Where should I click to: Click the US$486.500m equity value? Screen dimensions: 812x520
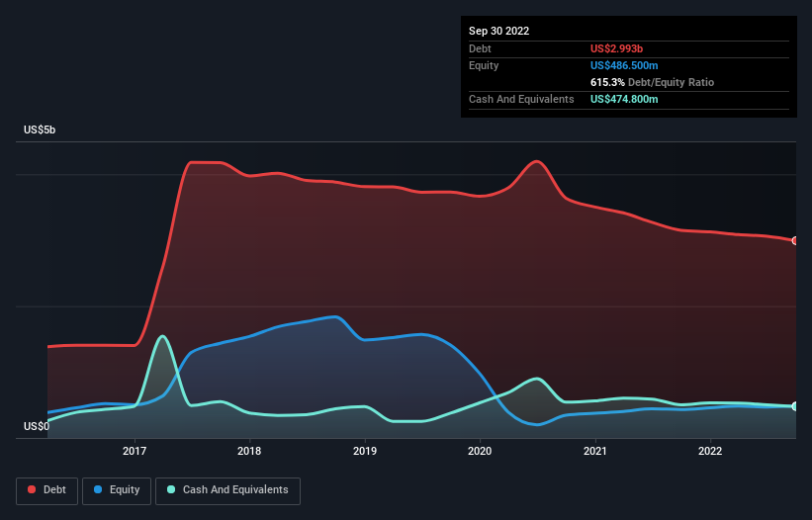624,65
